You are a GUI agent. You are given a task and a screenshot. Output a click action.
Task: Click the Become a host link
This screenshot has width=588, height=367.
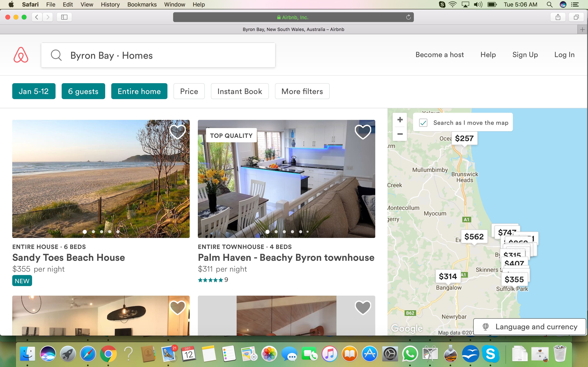[x=440, y=55]
